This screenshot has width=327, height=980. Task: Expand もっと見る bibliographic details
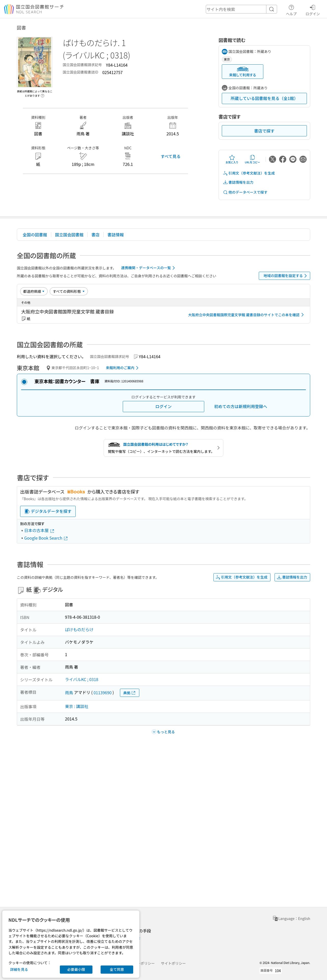point(163,732)
